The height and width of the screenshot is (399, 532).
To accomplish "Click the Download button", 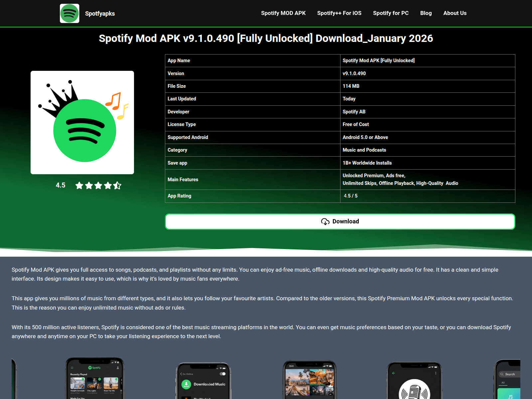I will coord(340,221).
